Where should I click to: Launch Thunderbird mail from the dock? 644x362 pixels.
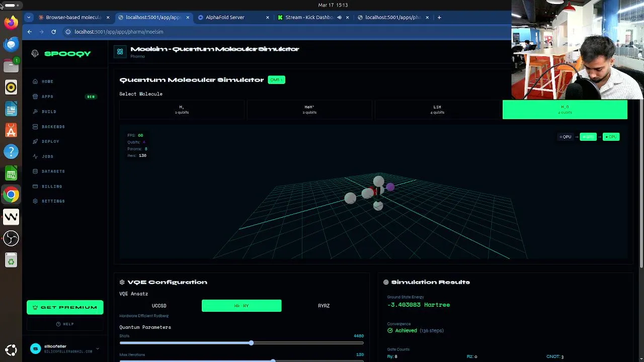11,44
